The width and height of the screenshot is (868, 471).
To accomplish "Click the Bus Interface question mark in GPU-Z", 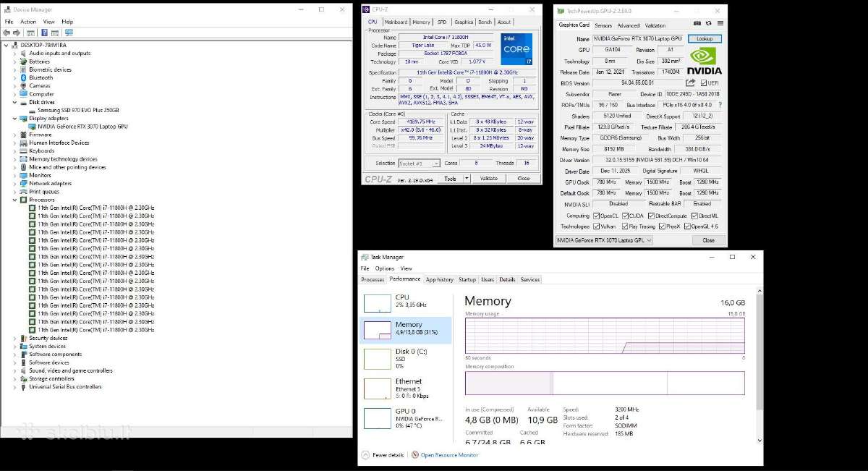I will click(x=719, y=105).
